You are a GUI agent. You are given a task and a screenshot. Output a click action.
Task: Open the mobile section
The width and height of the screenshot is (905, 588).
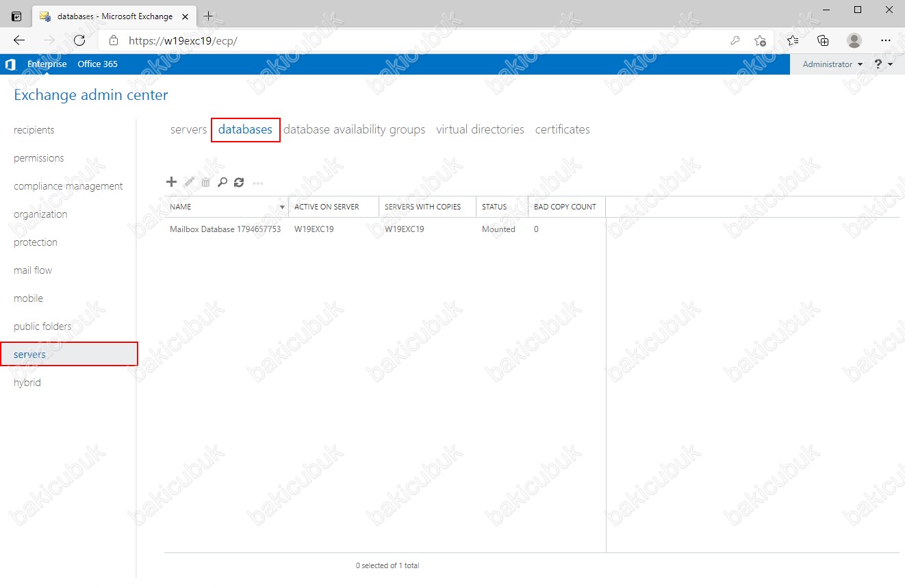pos(28,298)
